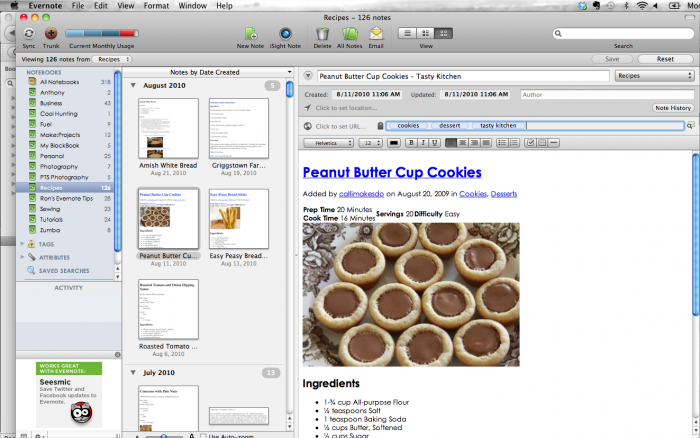
Task: Click the iSight Note camera icon
Action: [x=285, y=34]
